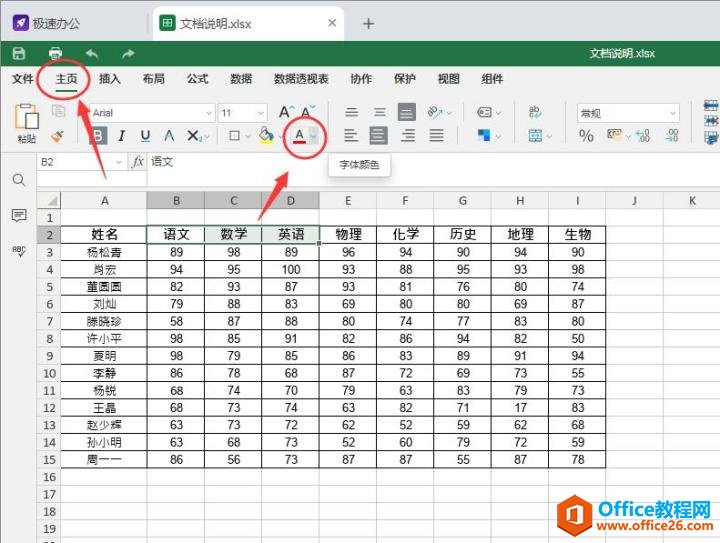The width and height of the screenshot is (720, 543).
Task: Select column F header
Action: 405,201
